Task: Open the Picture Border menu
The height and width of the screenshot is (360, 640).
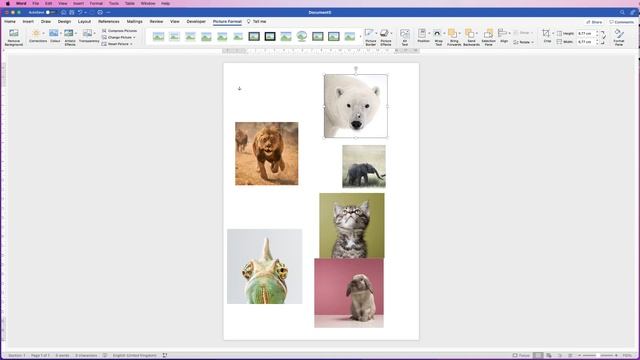Action: pos(370,37)
